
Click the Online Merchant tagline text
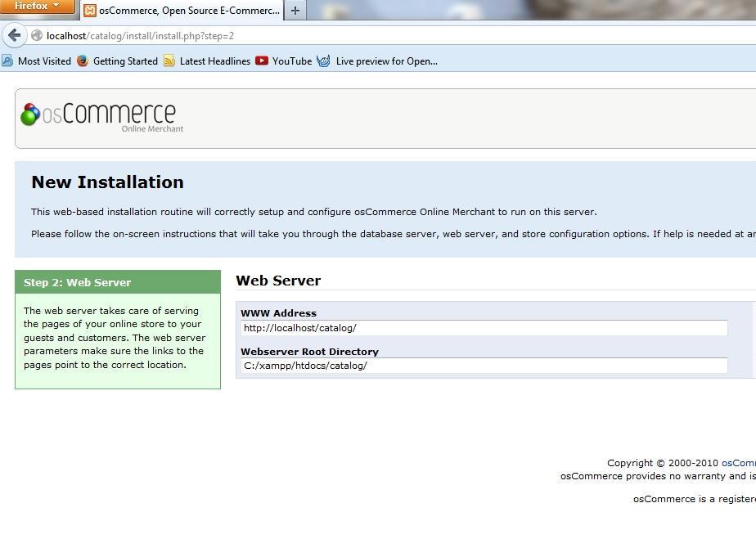pyautogui.click(x=152, y=128)
